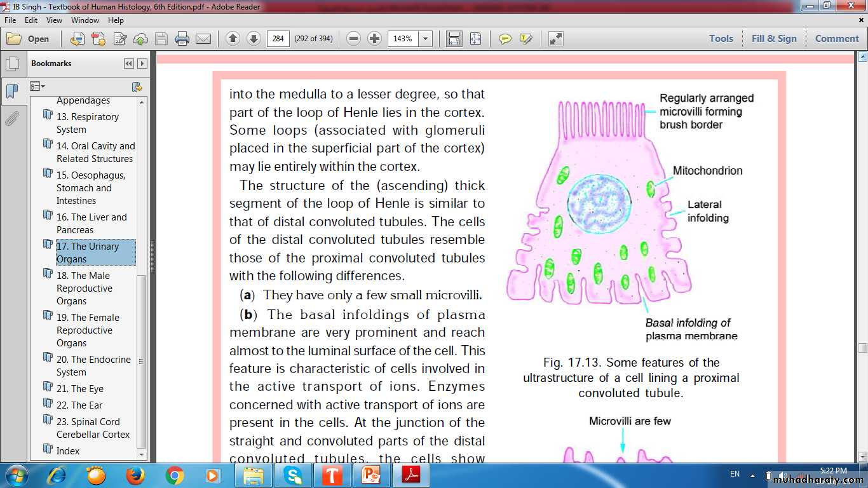Viewport: 868px width, 488px height.
Task: Toggle the Bookmarks panel button
Action: tap(12, 91)
